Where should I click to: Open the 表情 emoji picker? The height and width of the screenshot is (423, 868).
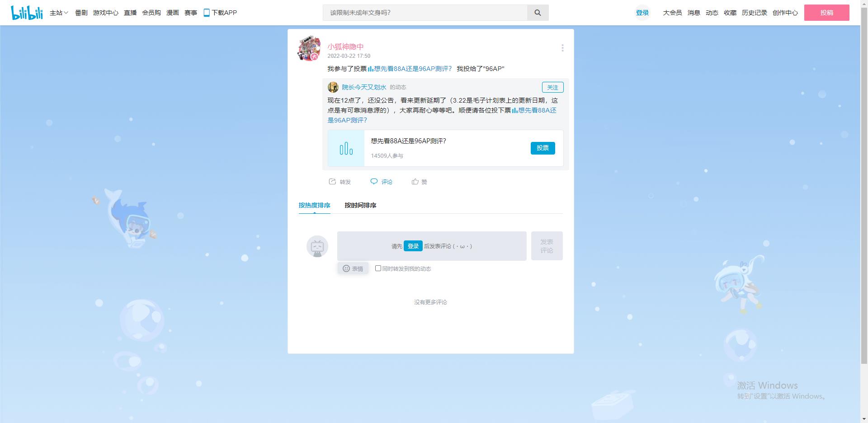[x=353, y=268]
